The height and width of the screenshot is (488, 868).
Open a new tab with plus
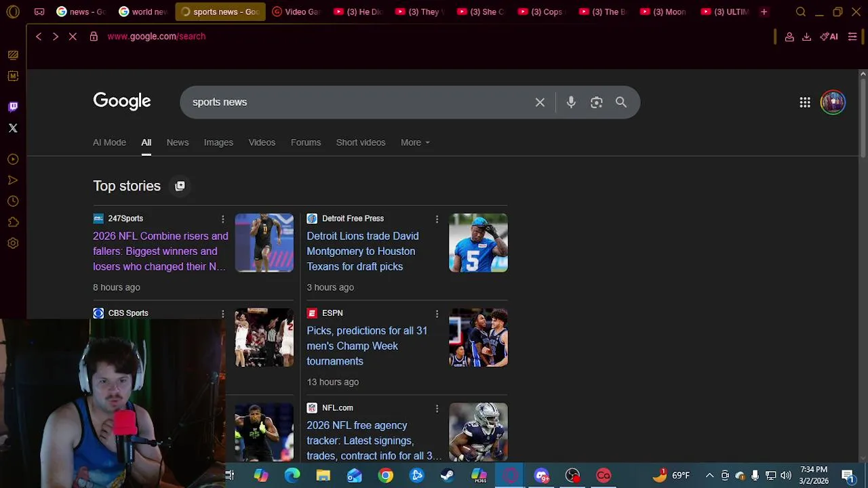[764, 12]
